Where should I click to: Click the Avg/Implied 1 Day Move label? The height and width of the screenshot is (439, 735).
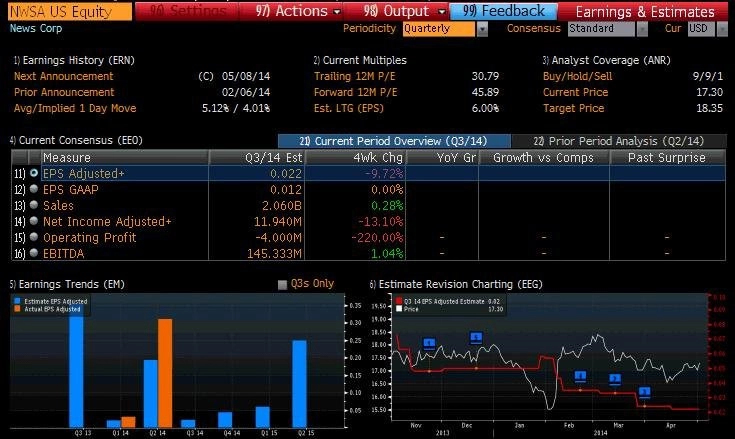point(75,108)
